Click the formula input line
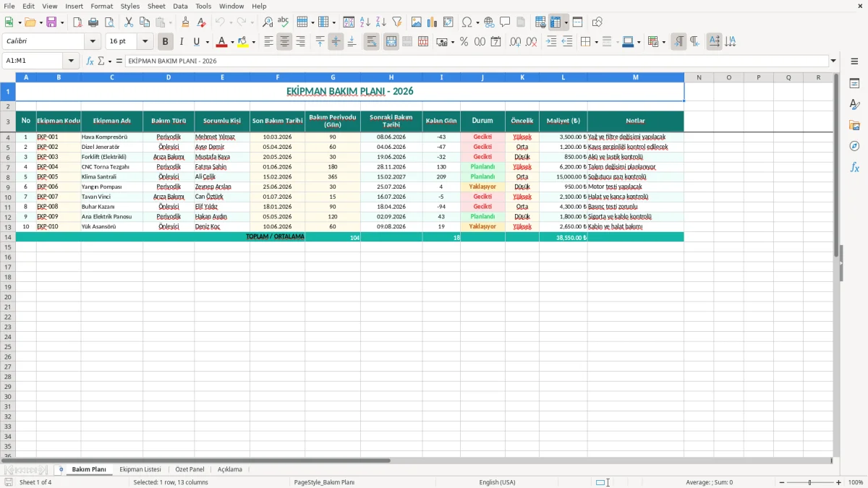This screenshot has height=488, width=868. tap(476, 61)
